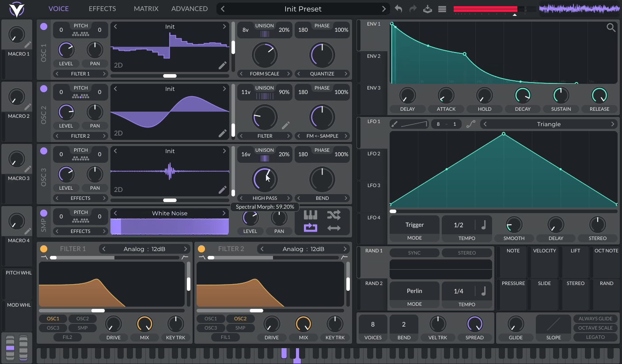Click the LFO 1 paintbrush icon
This screenshot has height=364, width=622.
pos(394,124)
